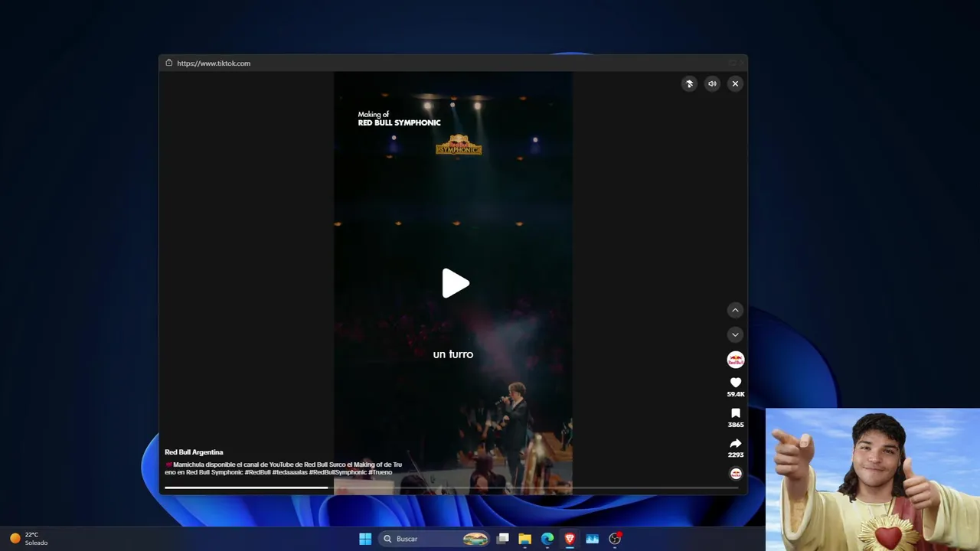
Task: Click the Buscar taskbar search box
Action: 435,539
